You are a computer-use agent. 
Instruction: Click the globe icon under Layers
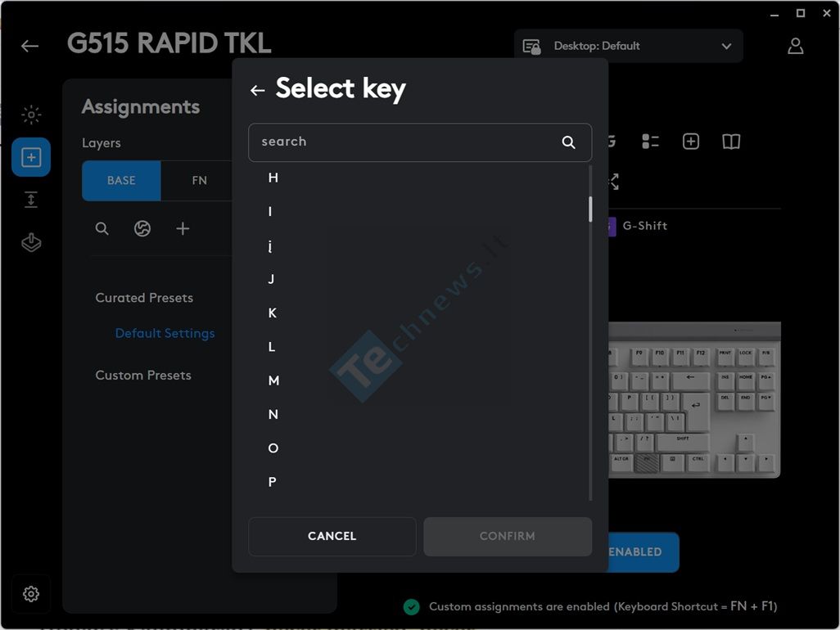[x=142, y=229]
